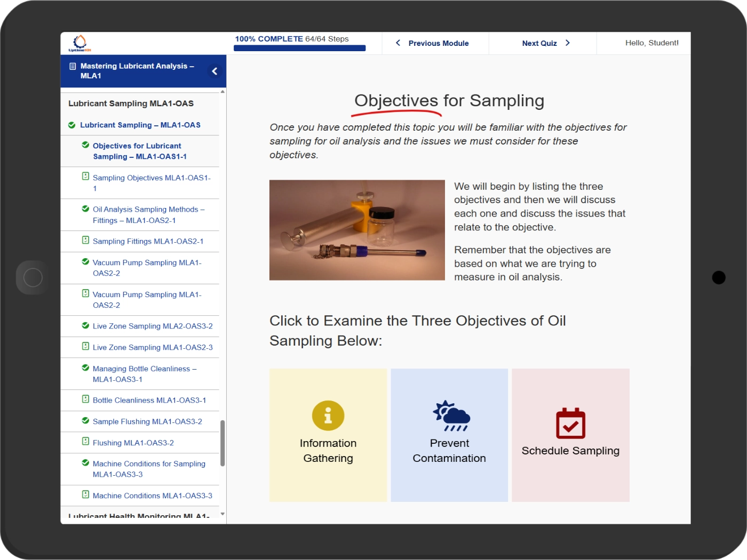Screen dimensions: 747x560
Task: Click the Schedule Sampling calendar icon
Action: click(570, 423)
